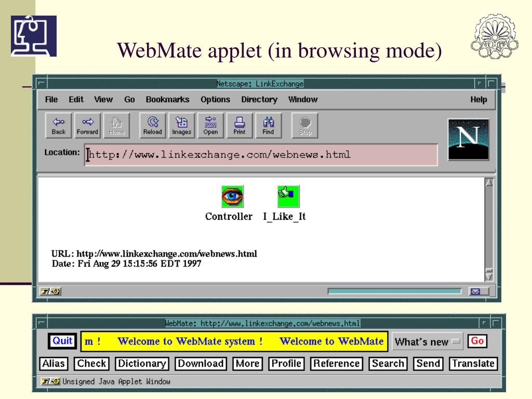
Task: Open the Directory menu
Action: 259,99
